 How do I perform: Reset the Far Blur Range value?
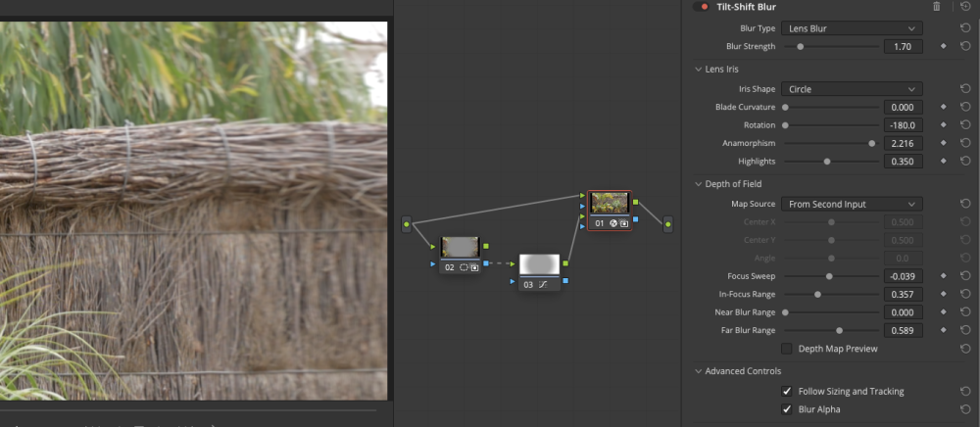click(x=965, y=331)
